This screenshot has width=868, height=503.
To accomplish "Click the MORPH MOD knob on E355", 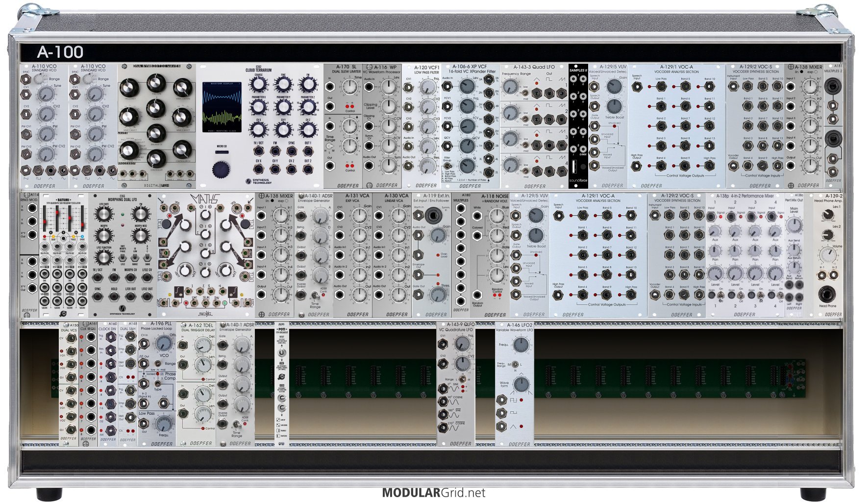I will [140, 236].
